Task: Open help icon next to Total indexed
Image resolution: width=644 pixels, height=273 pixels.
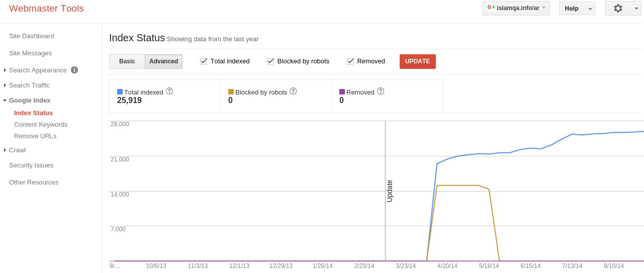Action: (x=169, y=91)
